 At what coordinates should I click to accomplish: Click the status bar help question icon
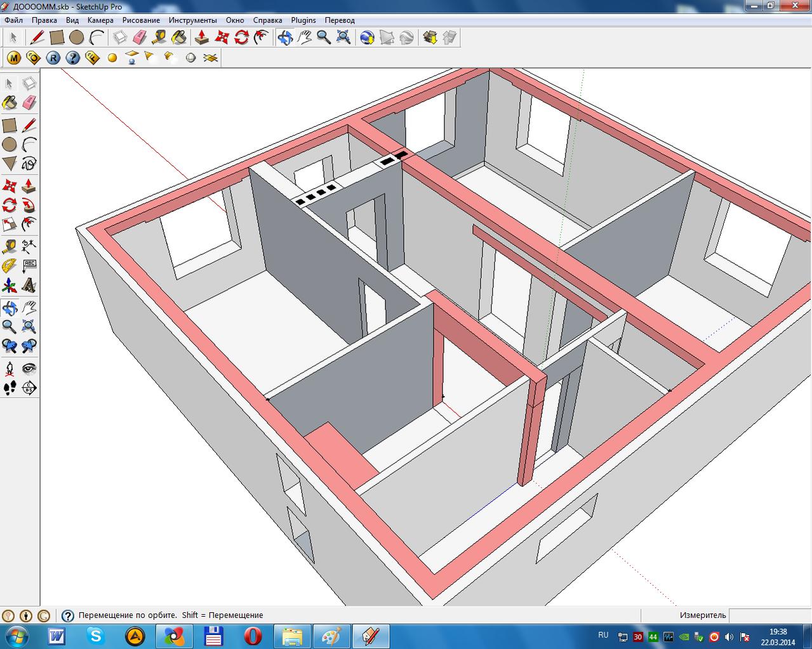click(67, 615)
